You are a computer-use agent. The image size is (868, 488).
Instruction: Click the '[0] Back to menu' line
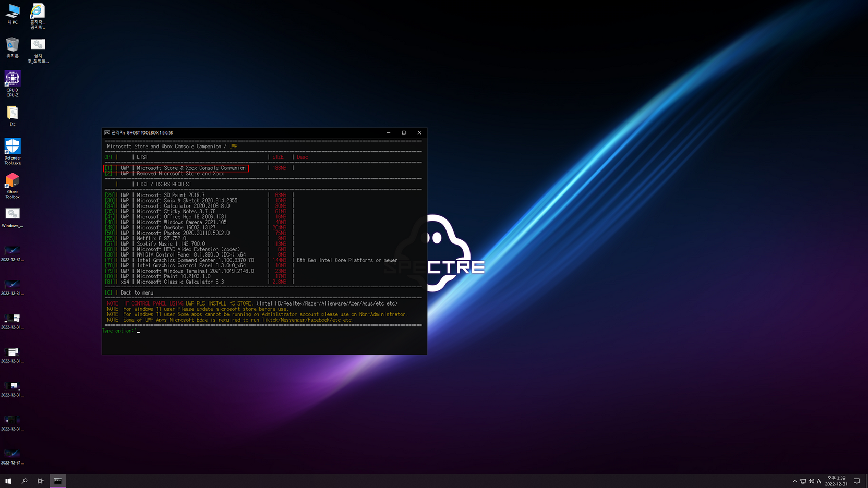129,293
